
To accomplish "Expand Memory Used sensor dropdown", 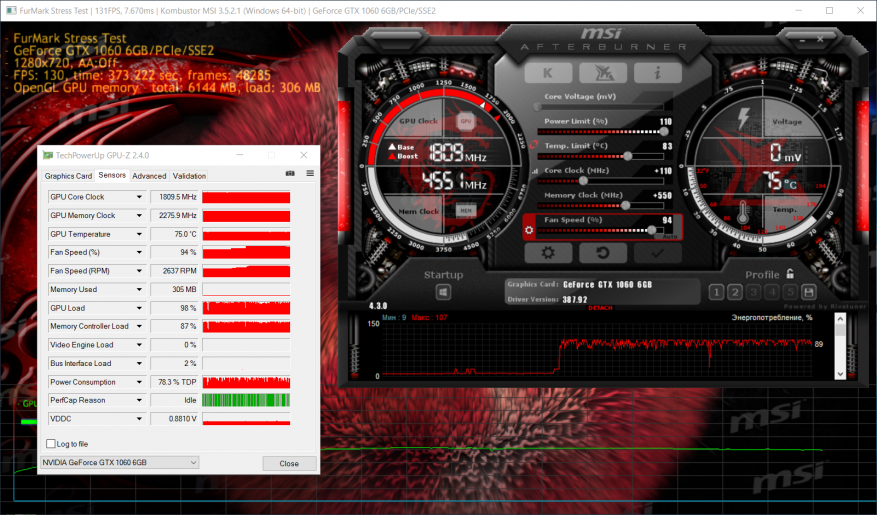I will pos(139,289).
